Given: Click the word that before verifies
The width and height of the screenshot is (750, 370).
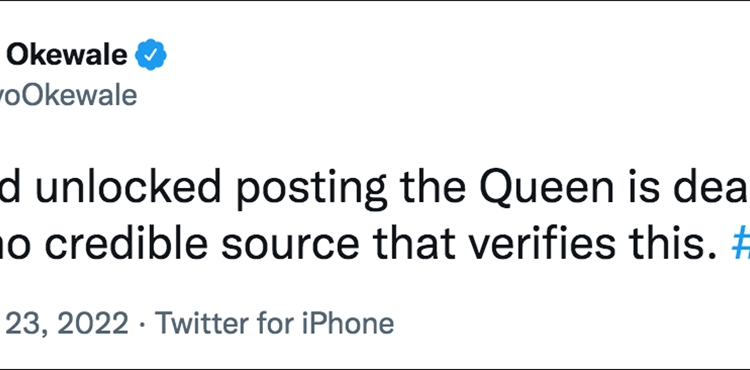Looking at the screenshot, I should pyautogui.click(x=414, y=242).
